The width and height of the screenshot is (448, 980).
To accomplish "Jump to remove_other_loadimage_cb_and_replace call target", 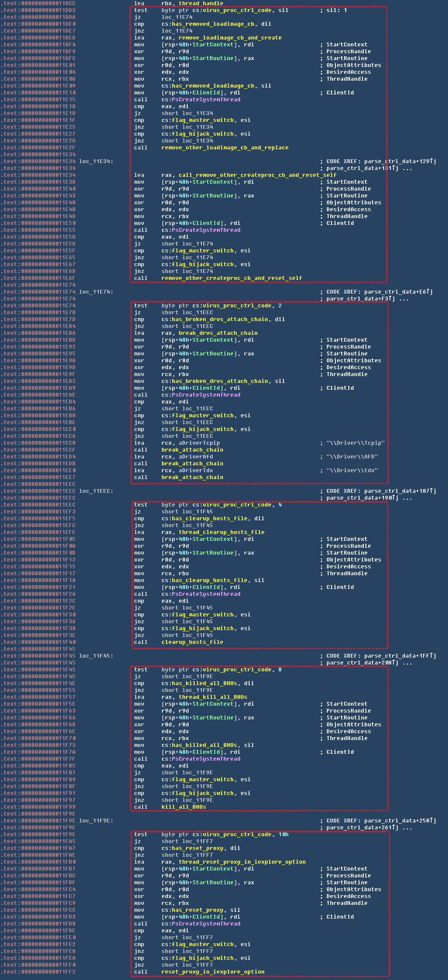I will [225, 148].
